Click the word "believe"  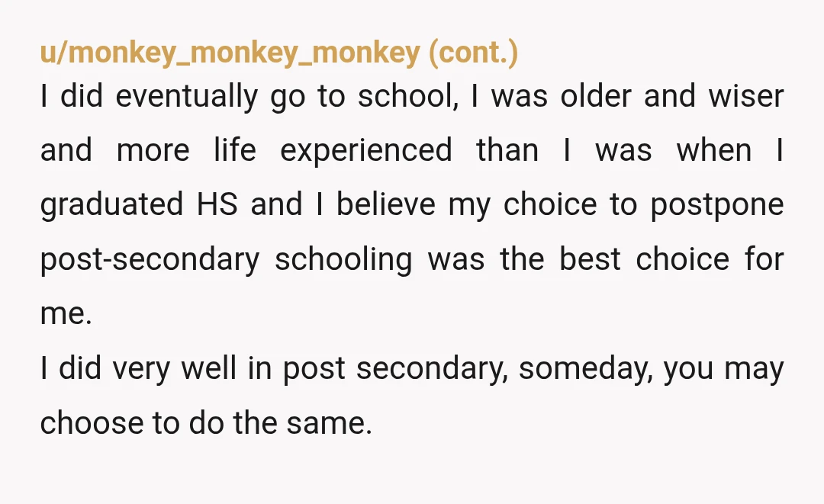386,204
